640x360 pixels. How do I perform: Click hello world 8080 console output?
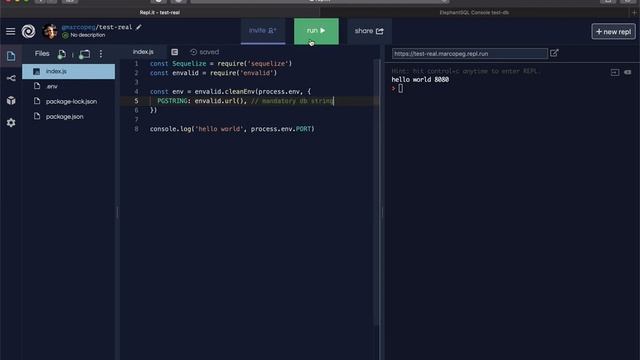click(x=420, y=80)
